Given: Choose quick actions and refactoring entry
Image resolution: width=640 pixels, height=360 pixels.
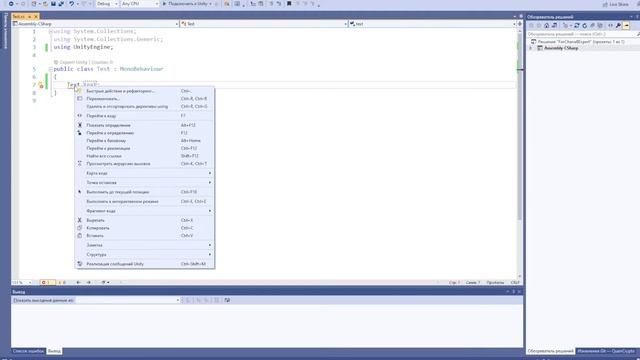Looking at the screenshot, I should [144, 91].
